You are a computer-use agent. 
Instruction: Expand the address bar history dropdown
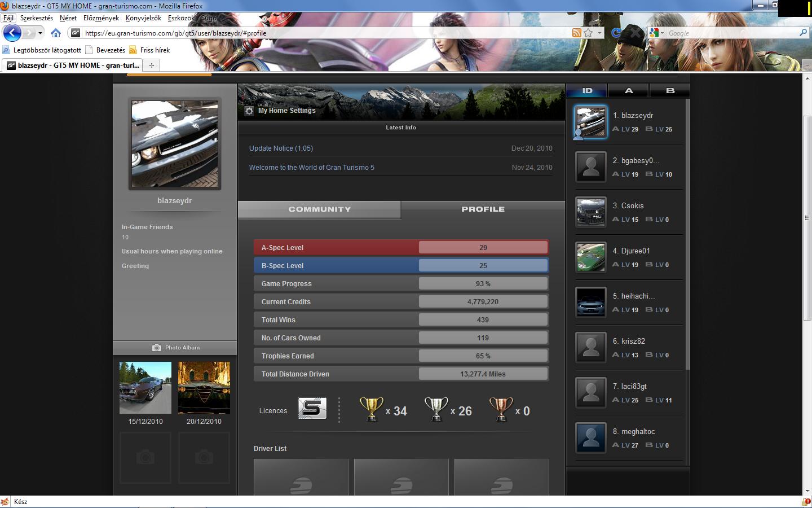coord(600,33)
